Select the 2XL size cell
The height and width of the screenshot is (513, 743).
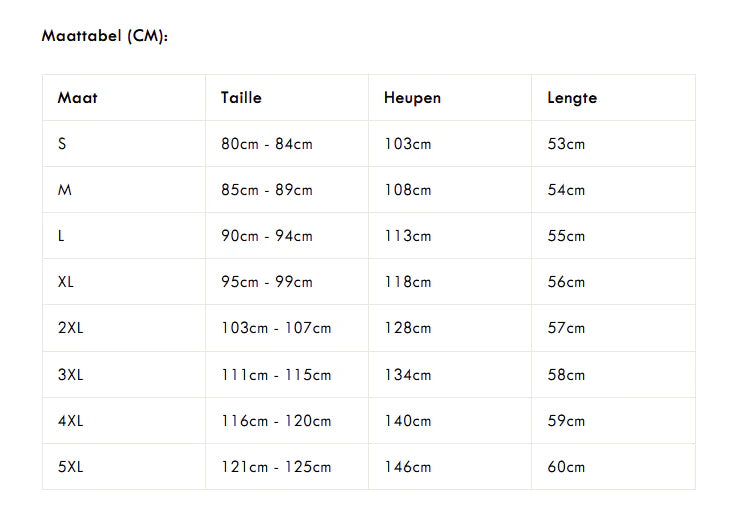(70, 328)
